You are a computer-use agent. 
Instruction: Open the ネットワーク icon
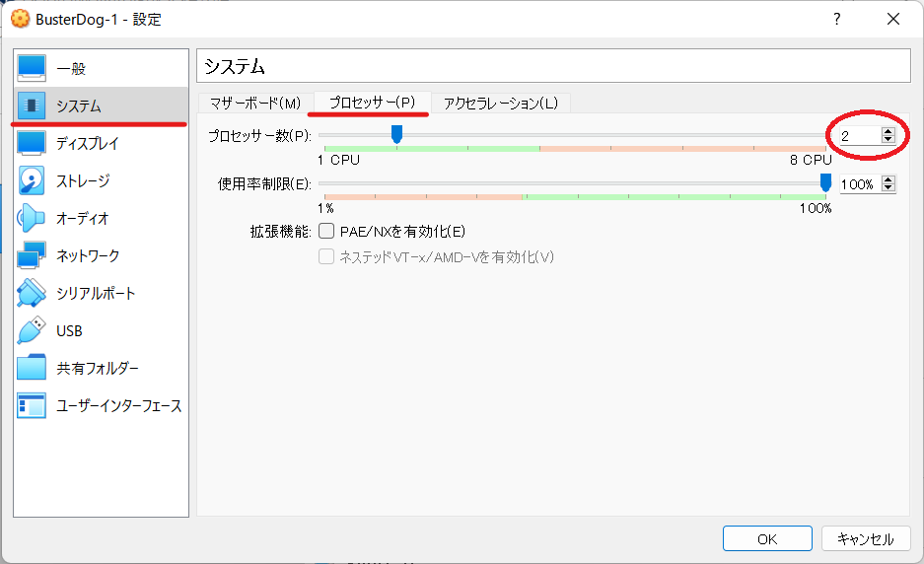[x=32, y=255]
